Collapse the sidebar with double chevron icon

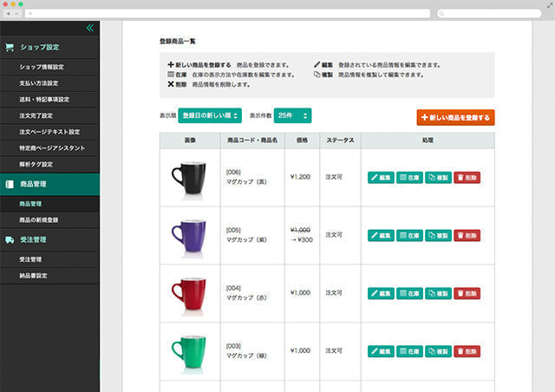pyautogui.click(x=89, y=29)
